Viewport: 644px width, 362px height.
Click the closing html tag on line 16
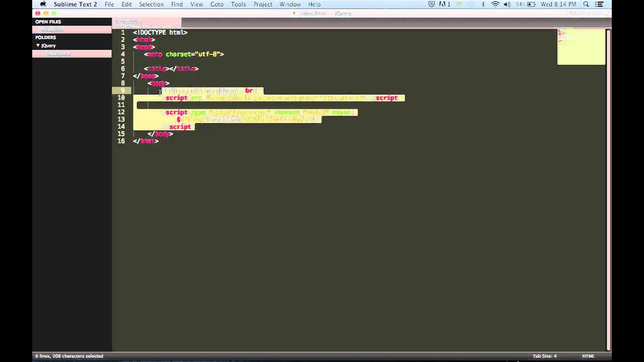[x=146, y=141]
